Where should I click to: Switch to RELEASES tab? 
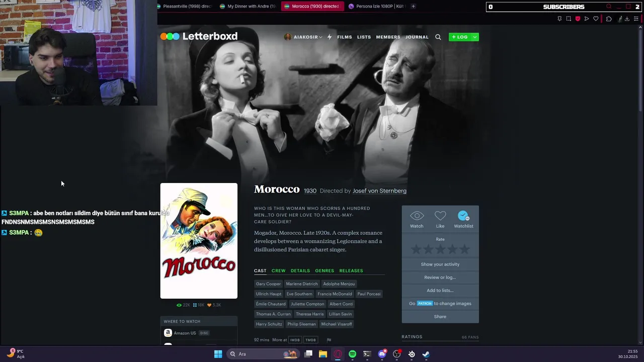tap(351, 270)
